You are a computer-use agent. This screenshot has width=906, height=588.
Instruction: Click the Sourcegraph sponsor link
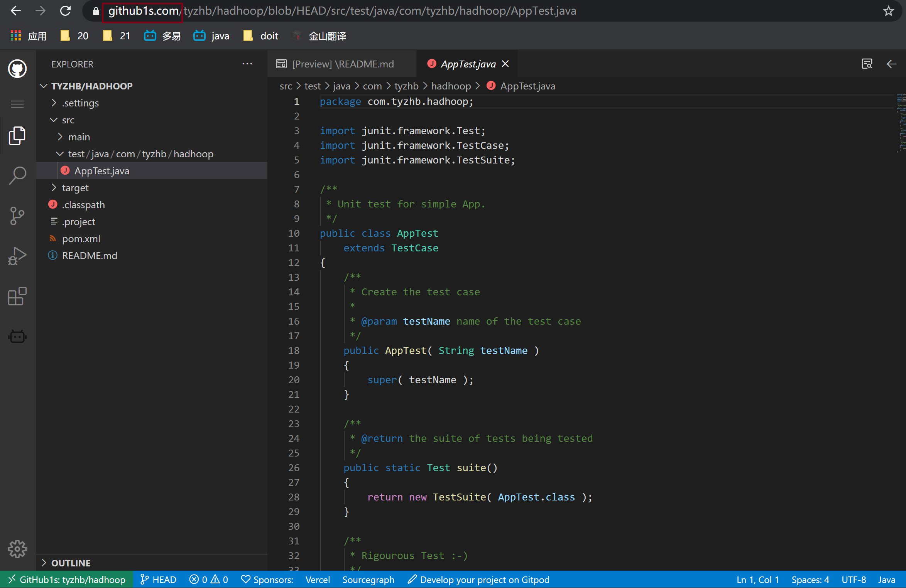point(368,580)
